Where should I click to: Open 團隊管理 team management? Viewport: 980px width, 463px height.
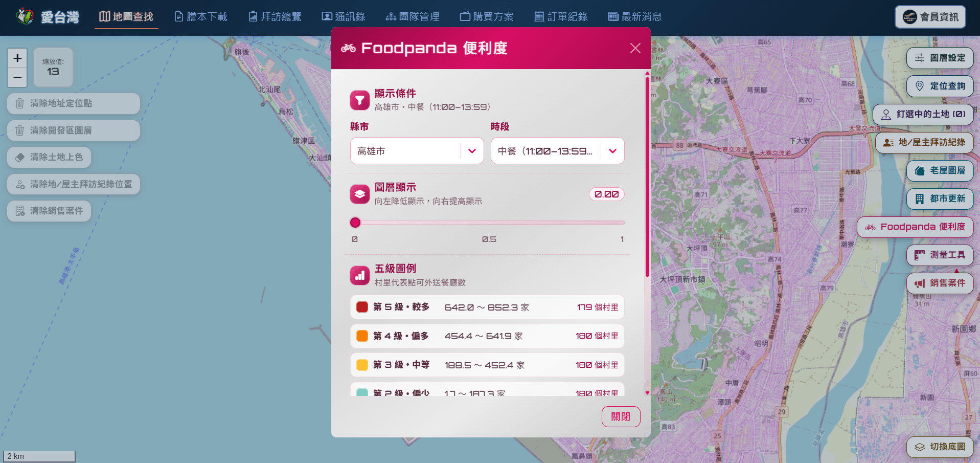tap(413, 17)
